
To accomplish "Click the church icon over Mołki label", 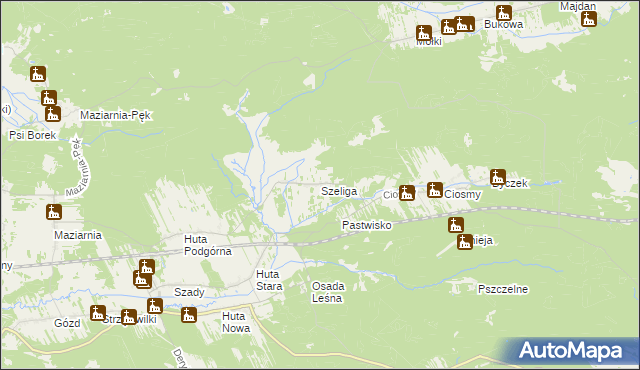I will pyautogui.click(x=424, y=33).
